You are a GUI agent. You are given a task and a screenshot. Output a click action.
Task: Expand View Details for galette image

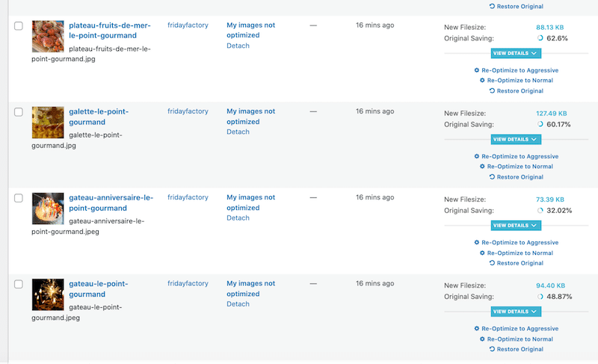click(516, 140)
